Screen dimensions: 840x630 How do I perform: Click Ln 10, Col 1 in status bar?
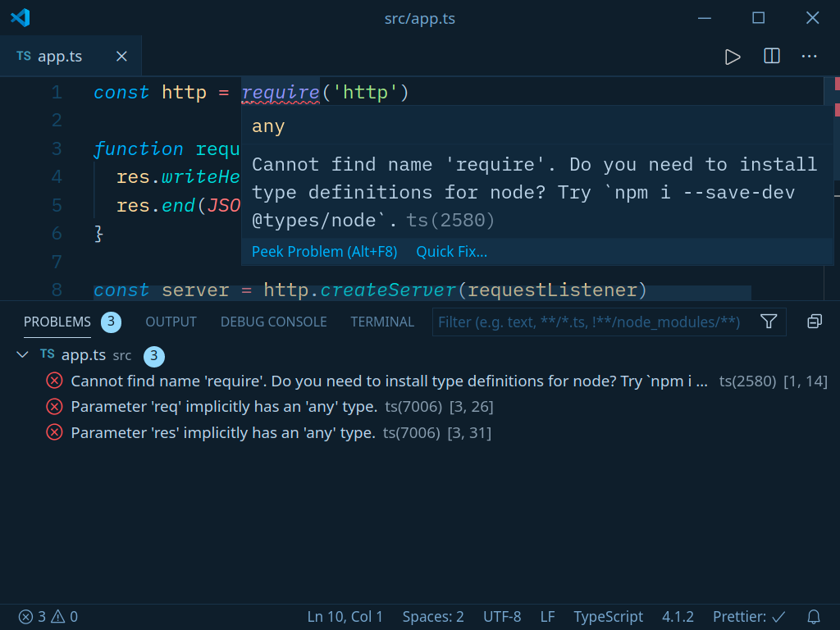(345, 617)
